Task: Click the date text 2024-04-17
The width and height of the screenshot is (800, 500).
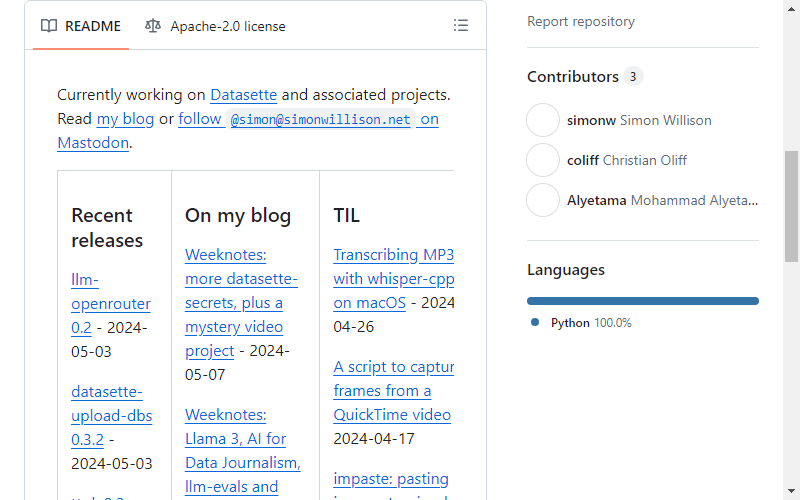Action: point(374,439)
